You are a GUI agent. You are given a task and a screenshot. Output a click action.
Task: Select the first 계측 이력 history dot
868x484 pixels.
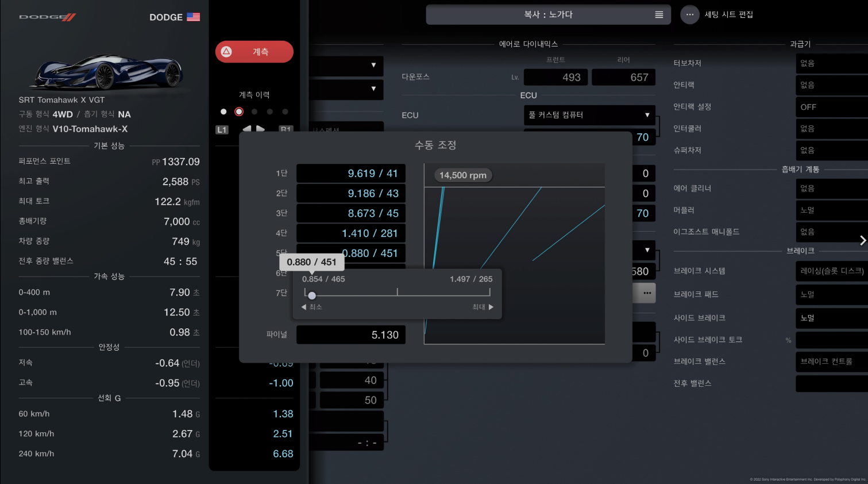click(x=223, y=112)
